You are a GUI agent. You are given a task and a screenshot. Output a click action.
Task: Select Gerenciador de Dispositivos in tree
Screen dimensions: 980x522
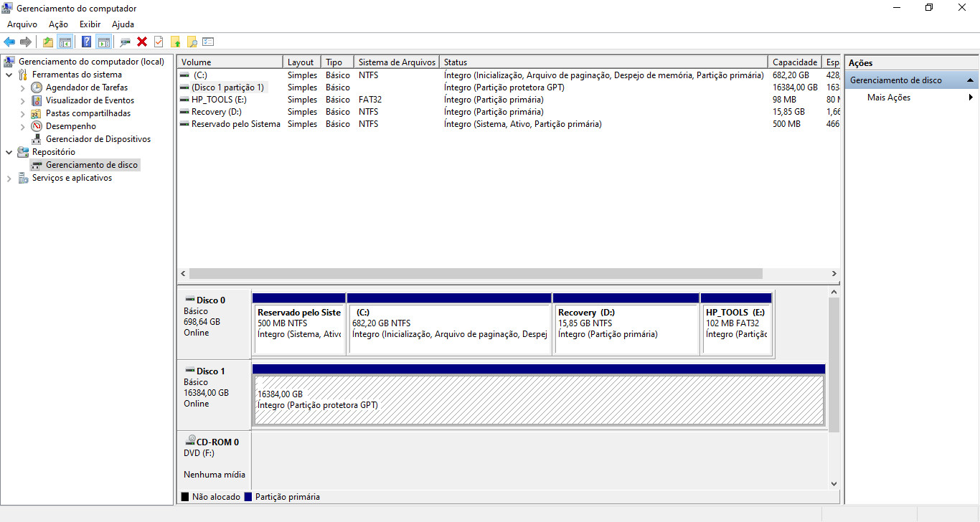point(98,139)
